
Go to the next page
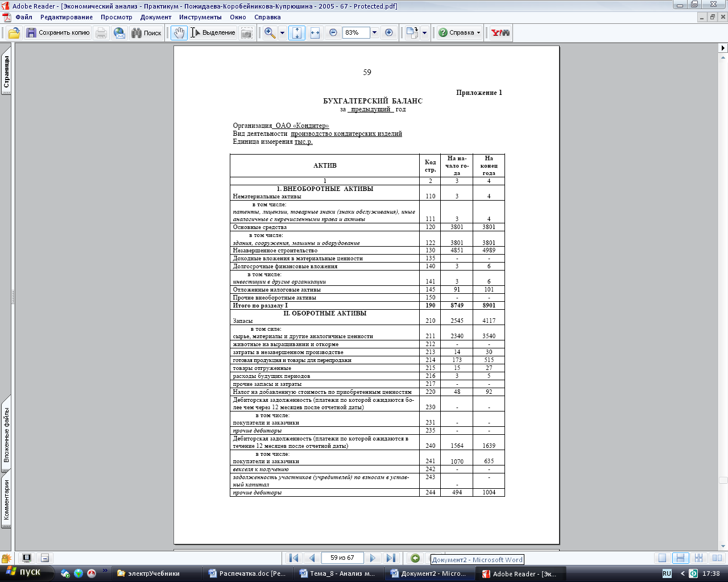[x=373, y=558]
